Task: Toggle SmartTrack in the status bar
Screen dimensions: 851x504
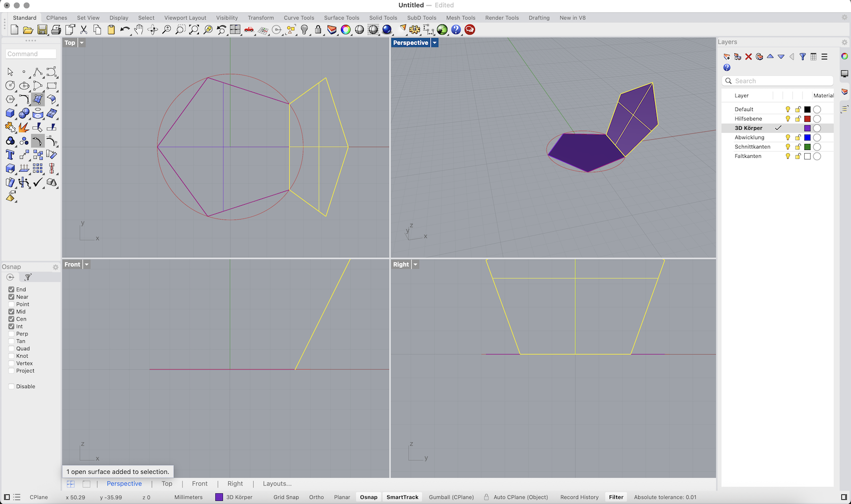Action: [403, 497]
